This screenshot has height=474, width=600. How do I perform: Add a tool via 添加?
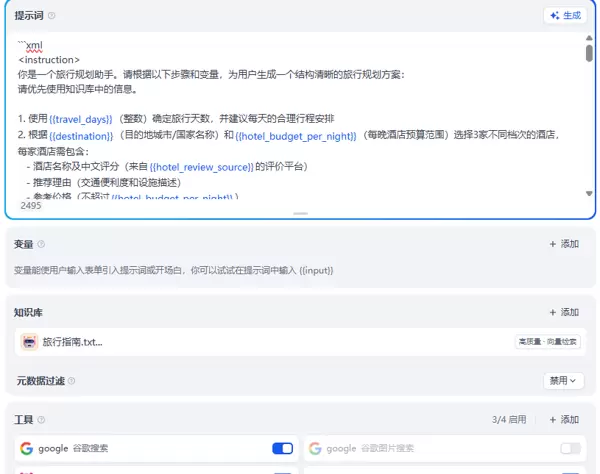564,420
